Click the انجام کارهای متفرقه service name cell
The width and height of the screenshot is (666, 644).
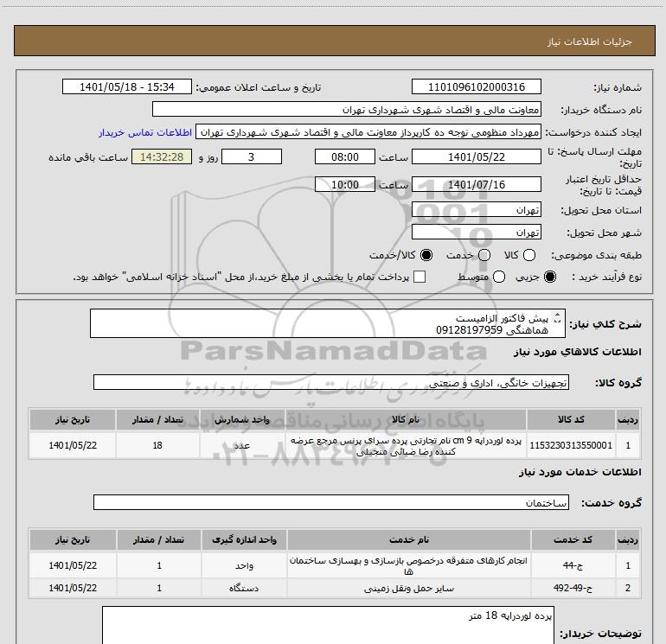tap(408, 565)
